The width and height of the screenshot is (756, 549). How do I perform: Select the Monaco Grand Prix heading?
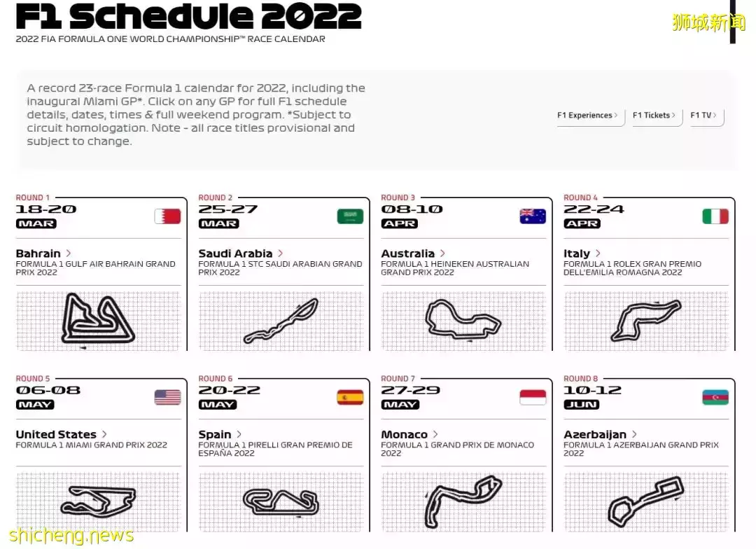(x=409, y=435)
